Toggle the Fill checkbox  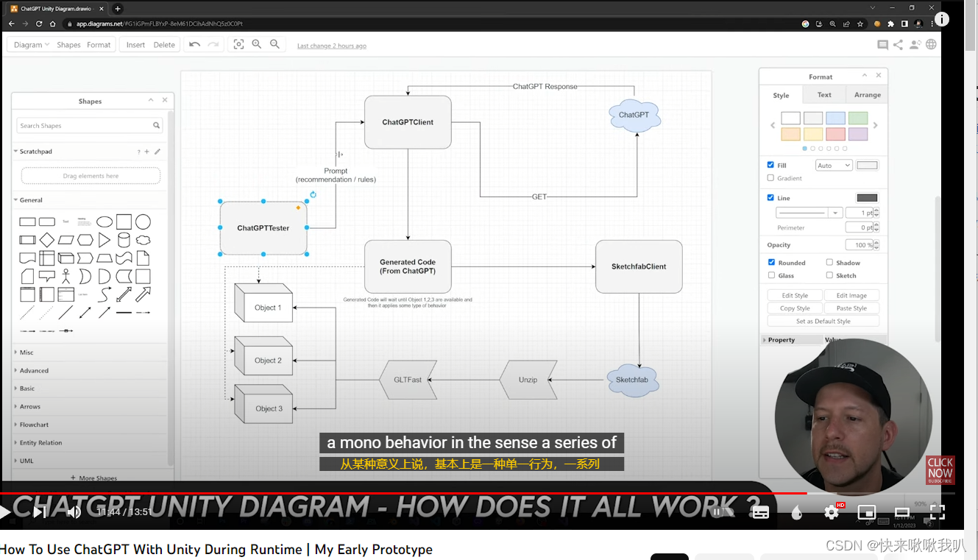click(770, 165)
